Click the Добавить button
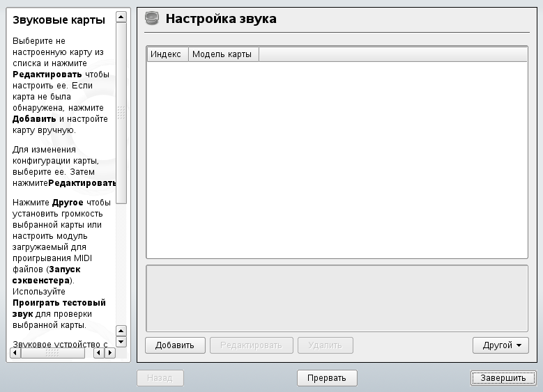Image resolution: width=543 pixels, height=392 pixels. 175,345
